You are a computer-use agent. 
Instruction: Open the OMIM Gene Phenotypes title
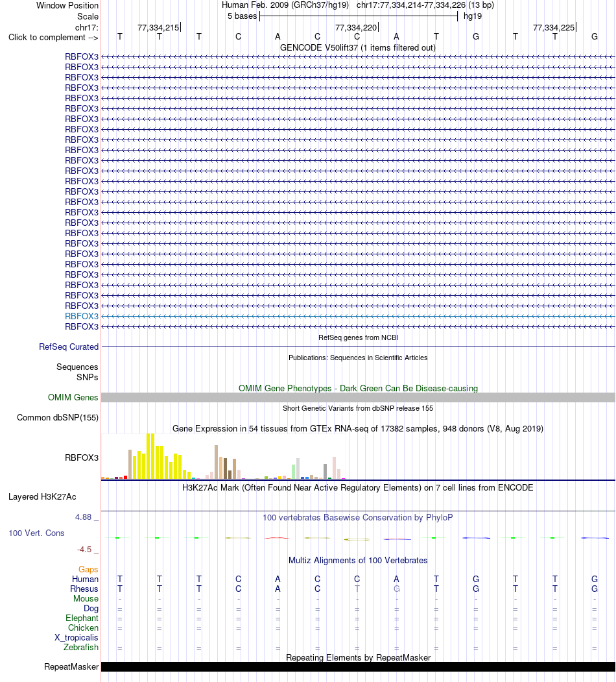click(358, 388)
